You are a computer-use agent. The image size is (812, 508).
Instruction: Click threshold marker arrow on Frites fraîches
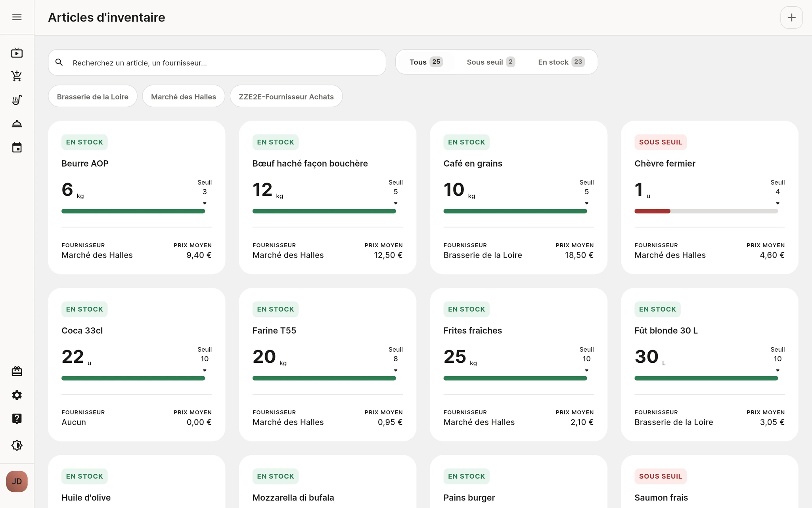coord(587,370)
